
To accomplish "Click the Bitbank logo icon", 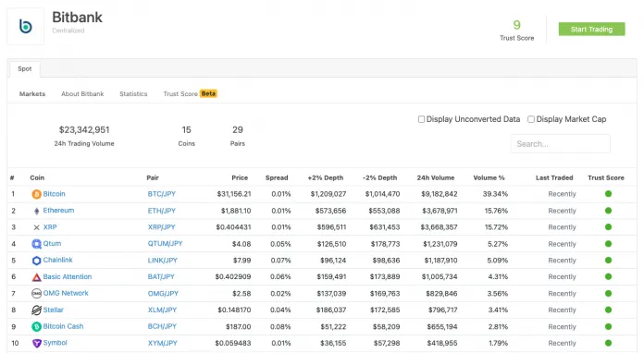I will click(x=26, y=26).
